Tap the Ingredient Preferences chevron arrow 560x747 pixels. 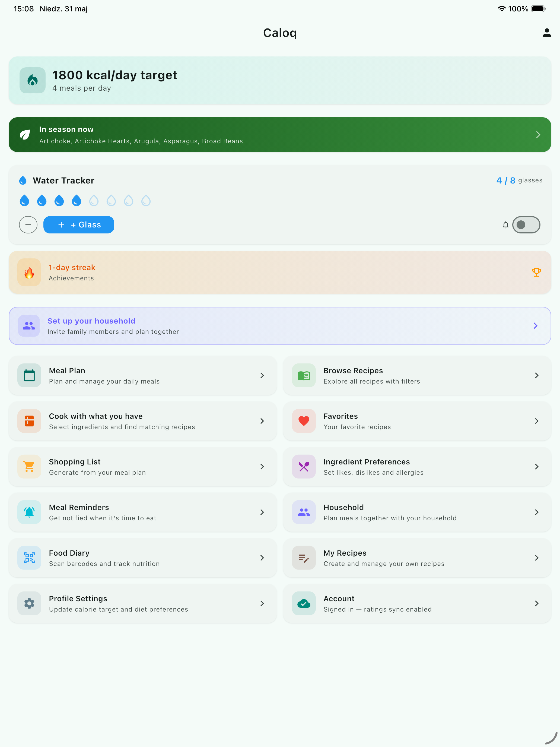tap(536, 467)
